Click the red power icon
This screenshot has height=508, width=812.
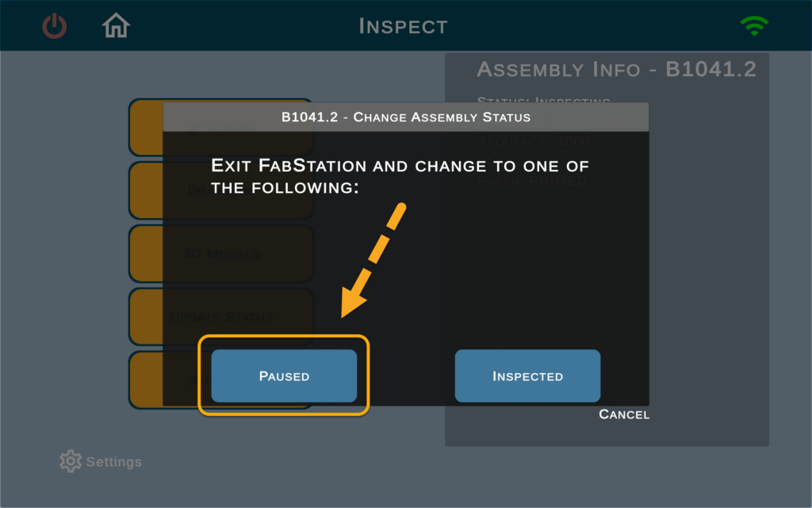tap(55, 26)
